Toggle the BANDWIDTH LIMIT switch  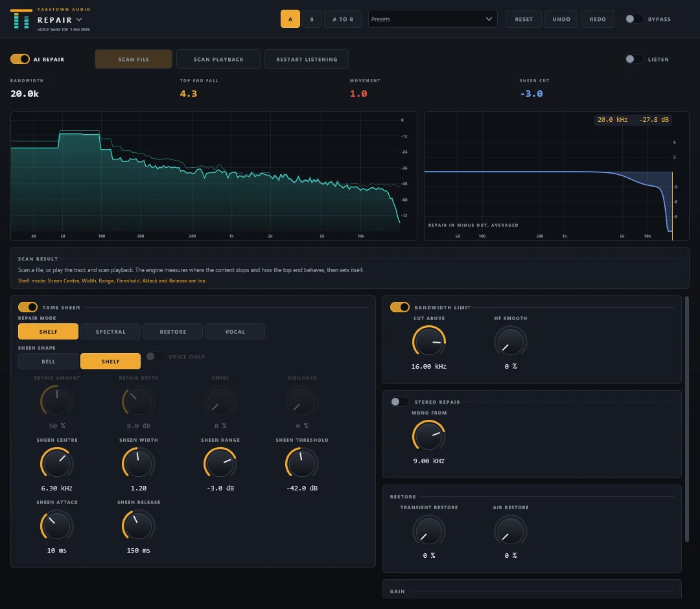click(x=399, y=307)
